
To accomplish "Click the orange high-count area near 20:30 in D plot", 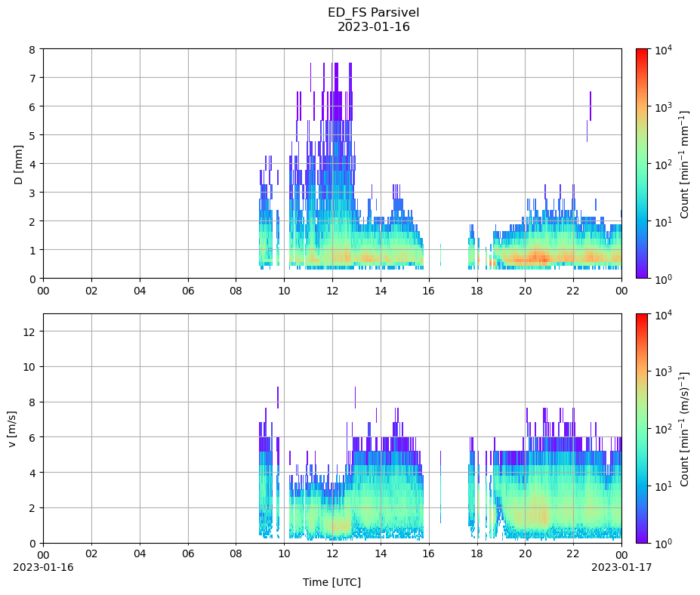I will pos(538,257).
